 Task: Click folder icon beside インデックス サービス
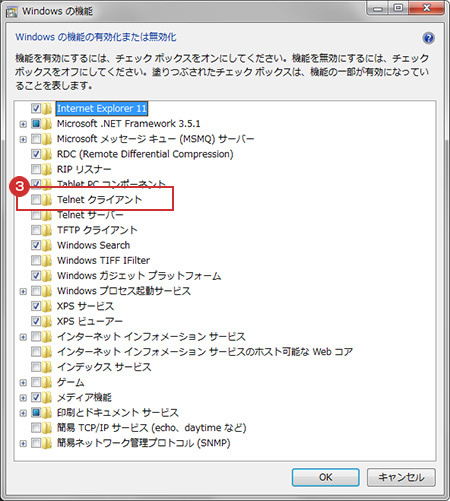47,367
